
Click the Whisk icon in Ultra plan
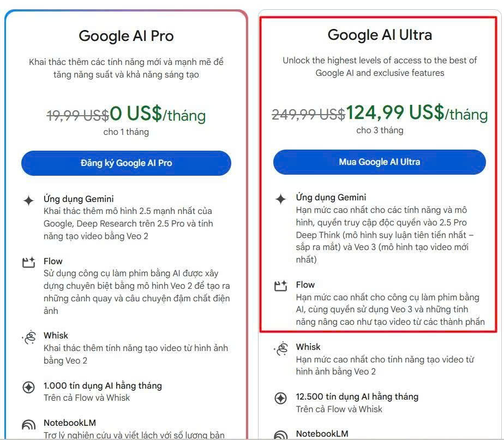[x=281, y=349]
